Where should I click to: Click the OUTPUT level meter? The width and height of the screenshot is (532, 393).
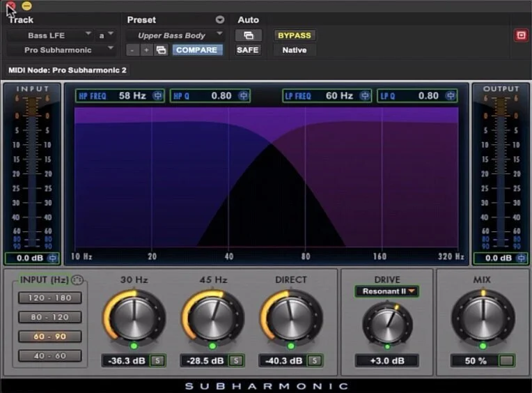pyautogui.click(x=501, y=171)
